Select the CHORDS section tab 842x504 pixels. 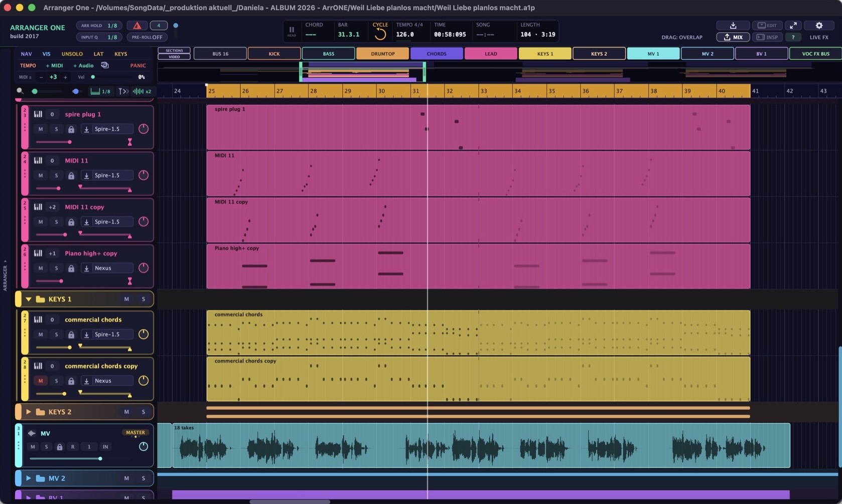[437, 54]
